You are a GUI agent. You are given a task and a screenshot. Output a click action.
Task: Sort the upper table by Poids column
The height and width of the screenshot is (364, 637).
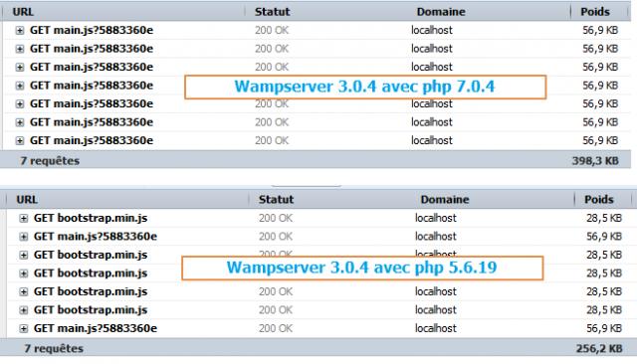tap(595, 12)
